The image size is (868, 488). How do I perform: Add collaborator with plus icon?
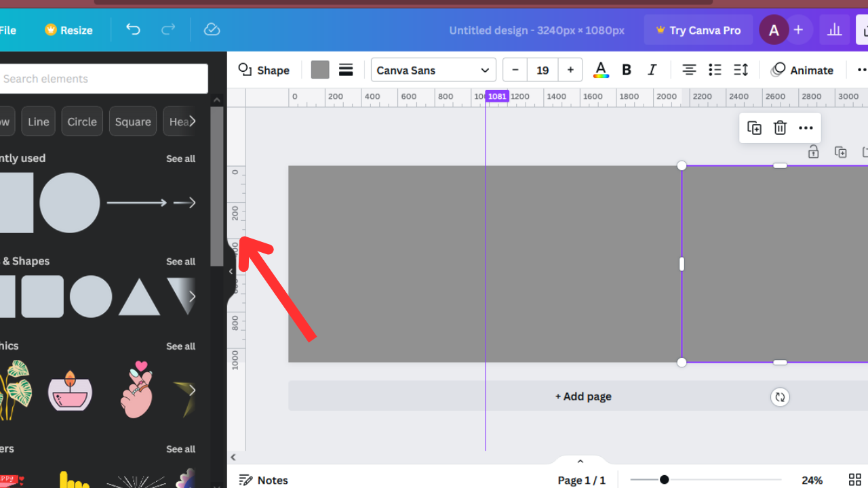798,30
